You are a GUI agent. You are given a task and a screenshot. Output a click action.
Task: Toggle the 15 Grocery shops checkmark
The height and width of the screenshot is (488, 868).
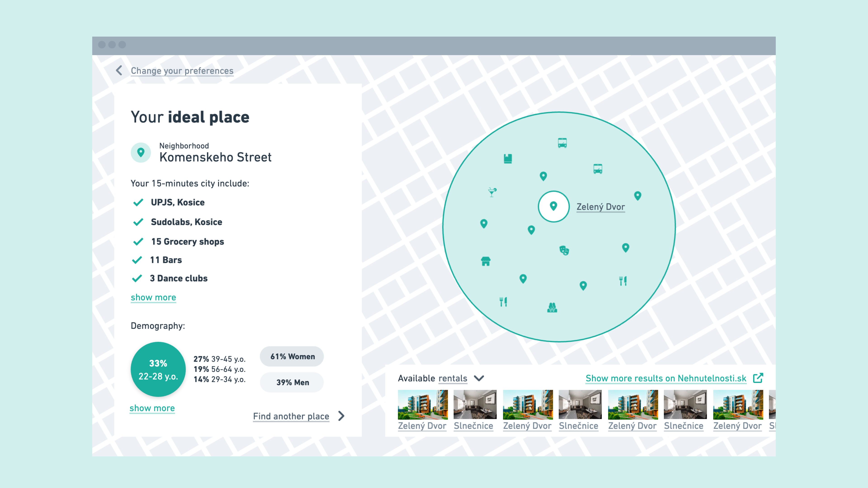coord(138,242)
